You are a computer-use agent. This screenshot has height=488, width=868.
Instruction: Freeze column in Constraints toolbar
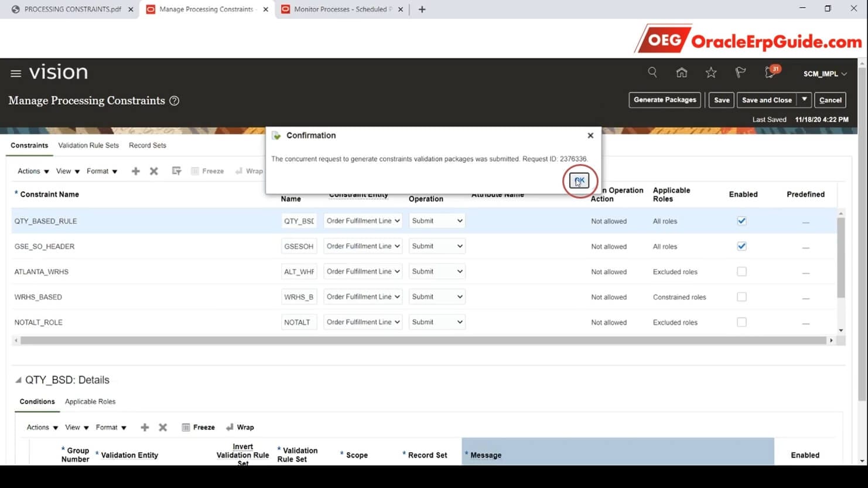(x=207, y=171)
